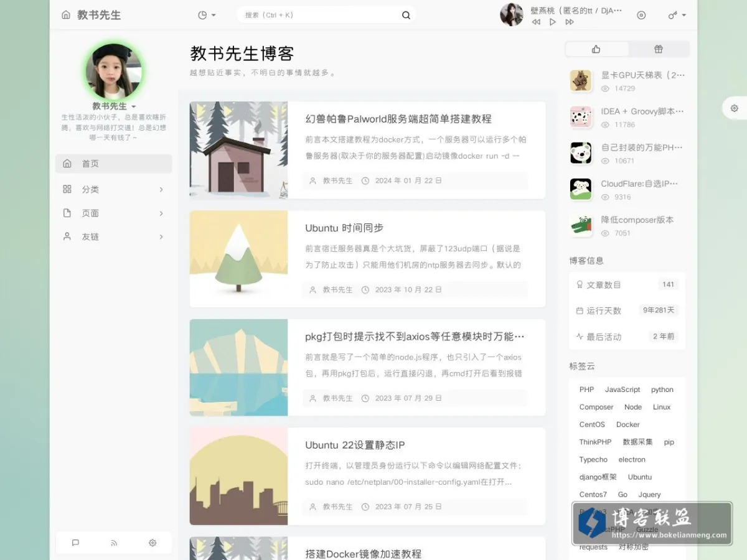Screen dimensions: 747x560
Task: Expand the 页面 sidebar menu
Action: [114, 213]
